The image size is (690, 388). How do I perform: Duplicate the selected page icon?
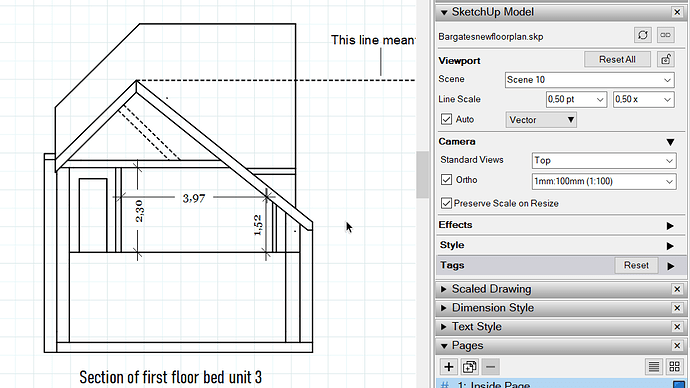coord(470,366)
